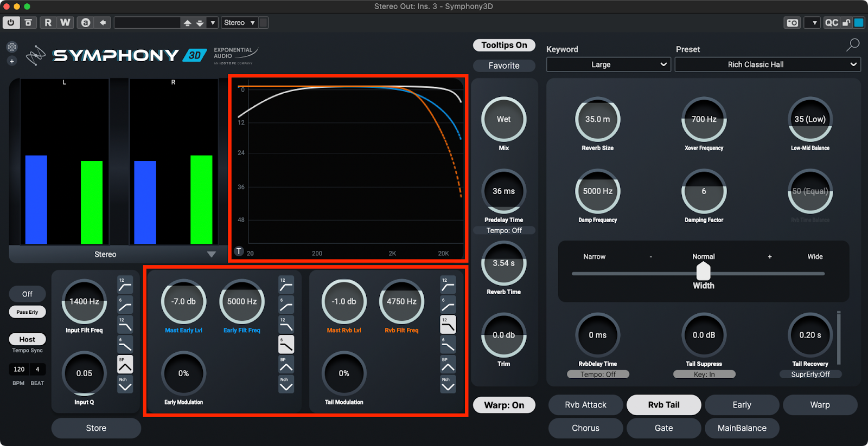
Task: Click the Width slider handle
Action: pyautogui.click(x=703, y=270)
